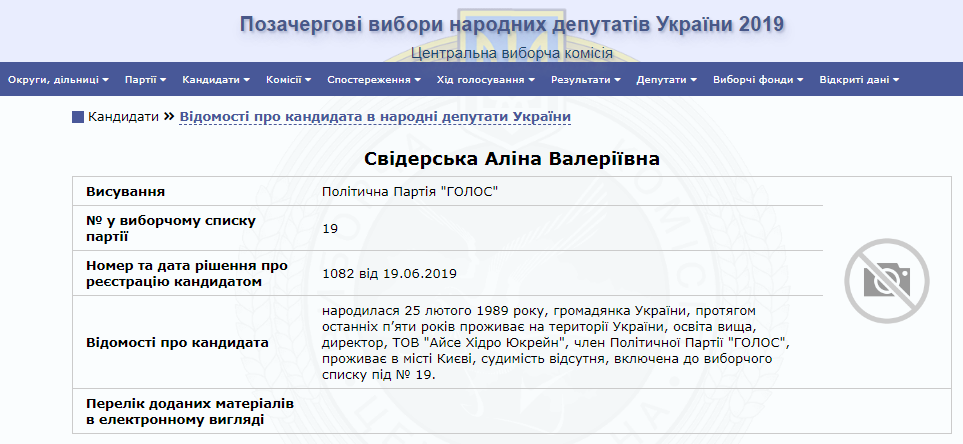Show the "Результати" menu options

point(586,79)
